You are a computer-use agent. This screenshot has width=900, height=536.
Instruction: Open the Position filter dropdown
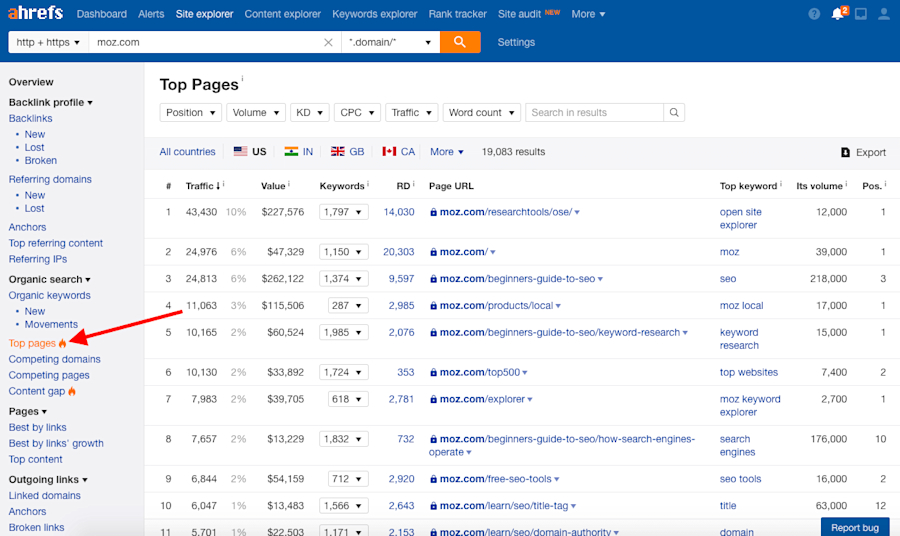pos(191,112)
